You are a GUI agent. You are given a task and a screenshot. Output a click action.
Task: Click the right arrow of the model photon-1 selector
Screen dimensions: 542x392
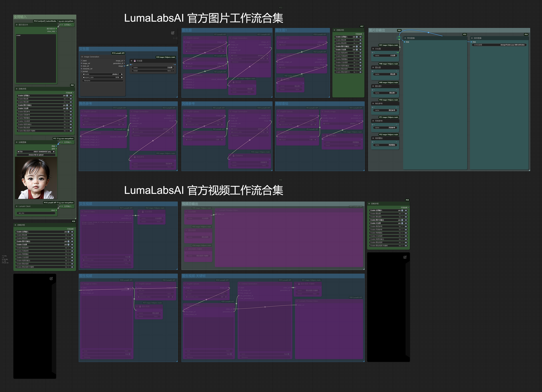click(x=122, y=74)
